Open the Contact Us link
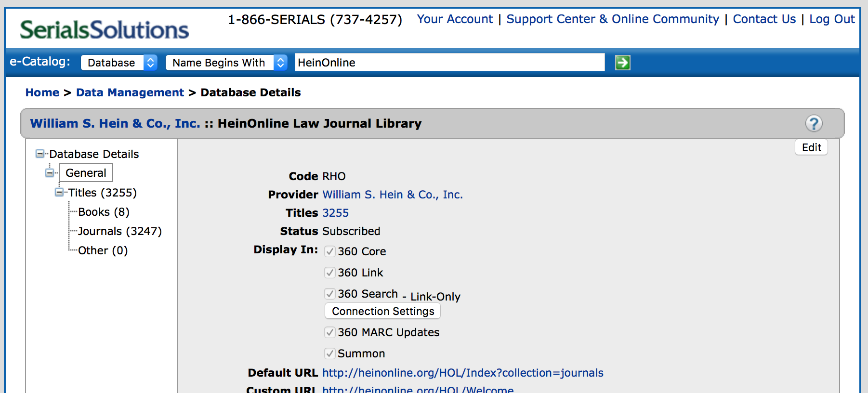Image resolution: width=868 pixels, height=393 pixels. 764,19
